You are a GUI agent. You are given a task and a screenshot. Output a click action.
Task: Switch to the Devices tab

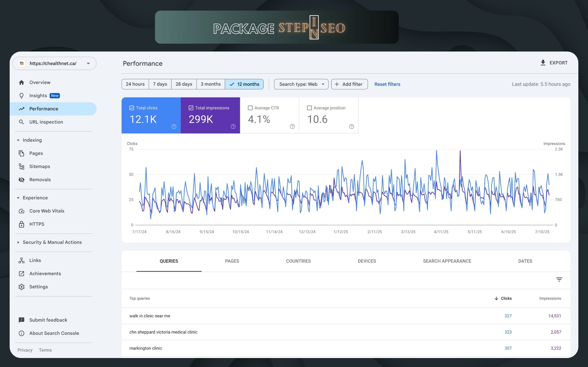[367, 261]
